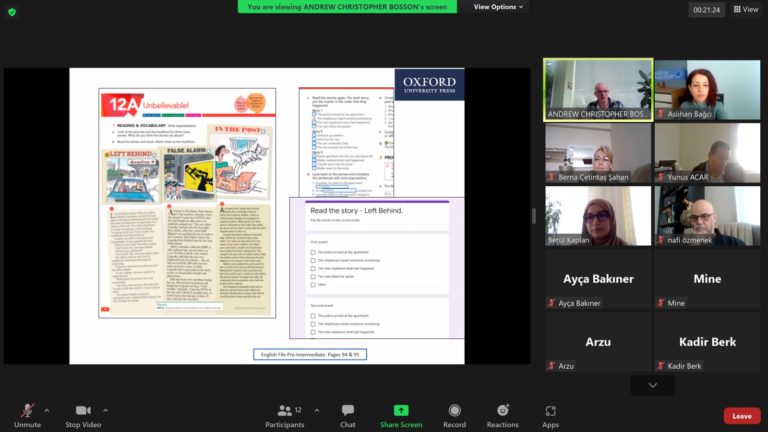Open the Apps panel
Image resolution: width=768 pixels, height=432 pixels.
(x=550, y=416)
